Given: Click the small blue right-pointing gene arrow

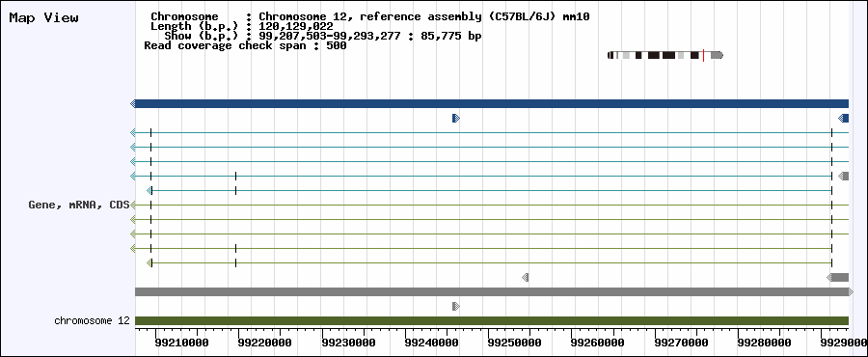Looking at the screenshot, I should 456,118.
